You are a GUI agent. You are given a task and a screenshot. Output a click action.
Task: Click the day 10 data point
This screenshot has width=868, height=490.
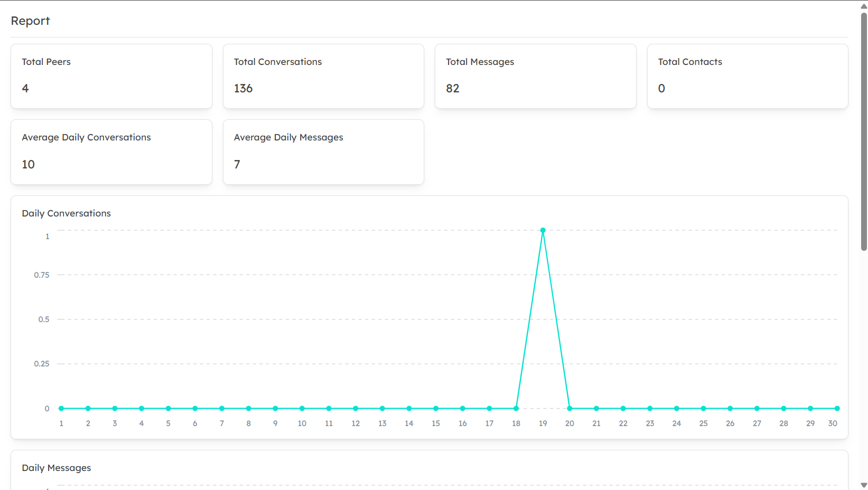[302, 408]
